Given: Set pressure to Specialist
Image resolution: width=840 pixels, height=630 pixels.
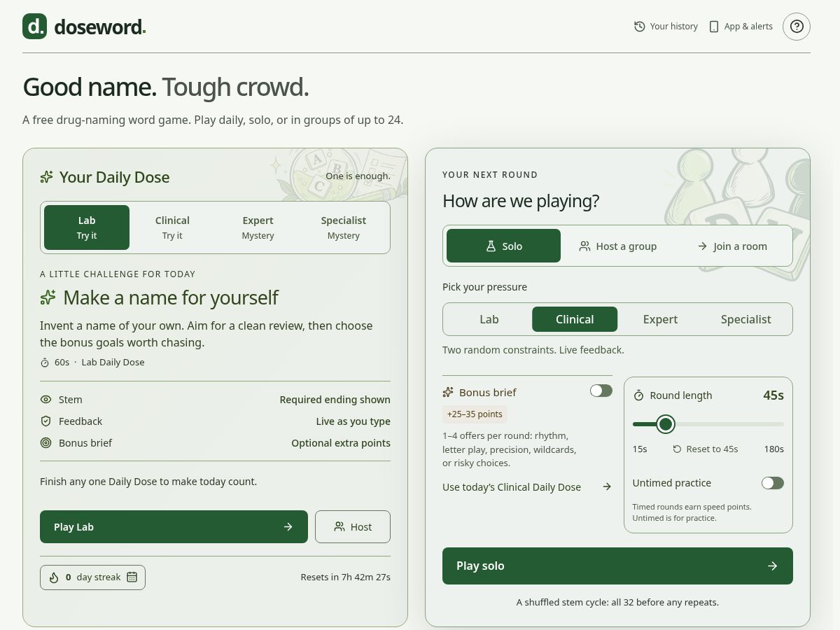Looking at the screenshot, I should [746, 319].
